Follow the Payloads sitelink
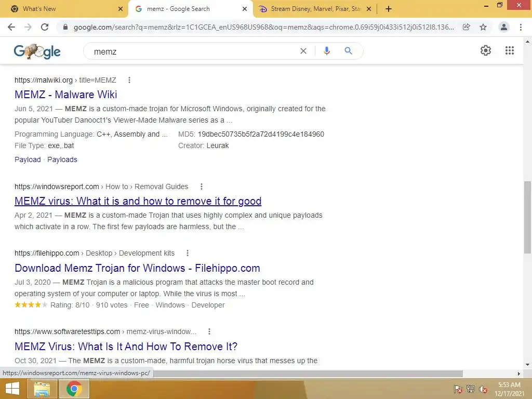This screenshot has height=399, width=532. point(62,159)
